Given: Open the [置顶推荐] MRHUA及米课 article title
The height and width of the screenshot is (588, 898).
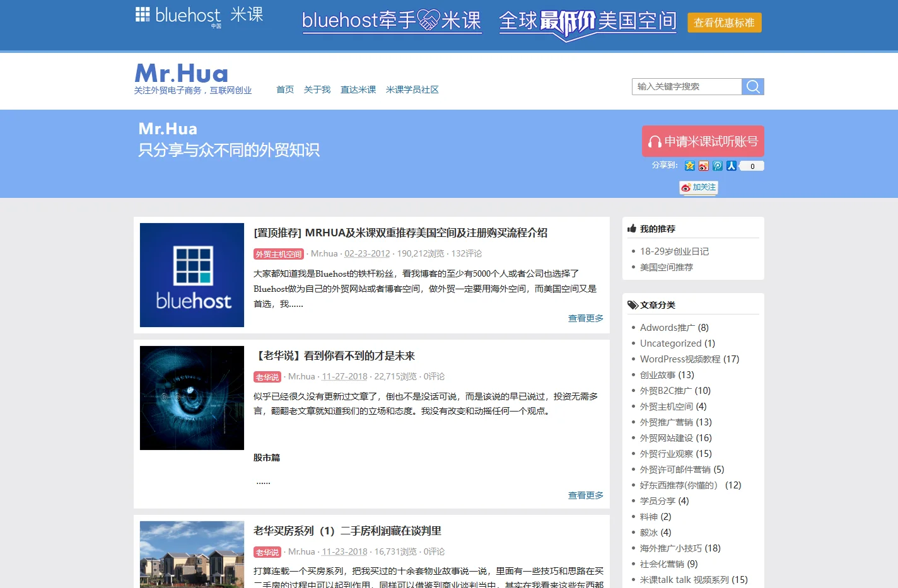Looking at the screenshot, I should [400, 233].
